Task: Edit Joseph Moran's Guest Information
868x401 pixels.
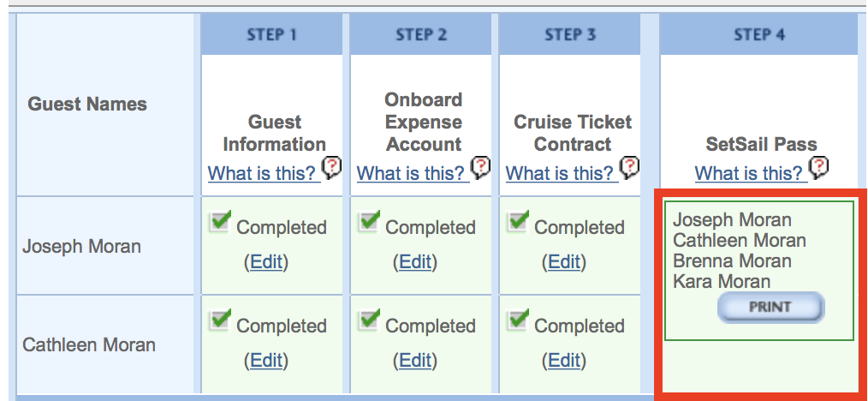Action: tap(266, 261)
